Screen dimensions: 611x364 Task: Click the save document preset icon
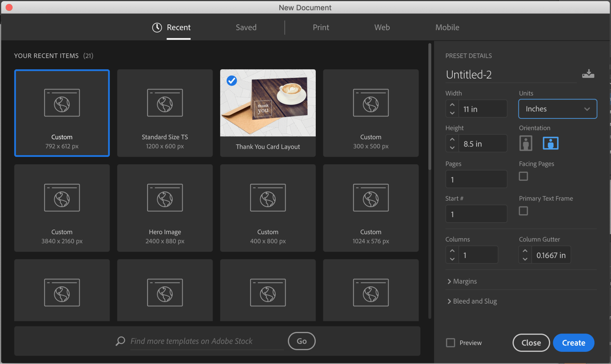(588, 74)
